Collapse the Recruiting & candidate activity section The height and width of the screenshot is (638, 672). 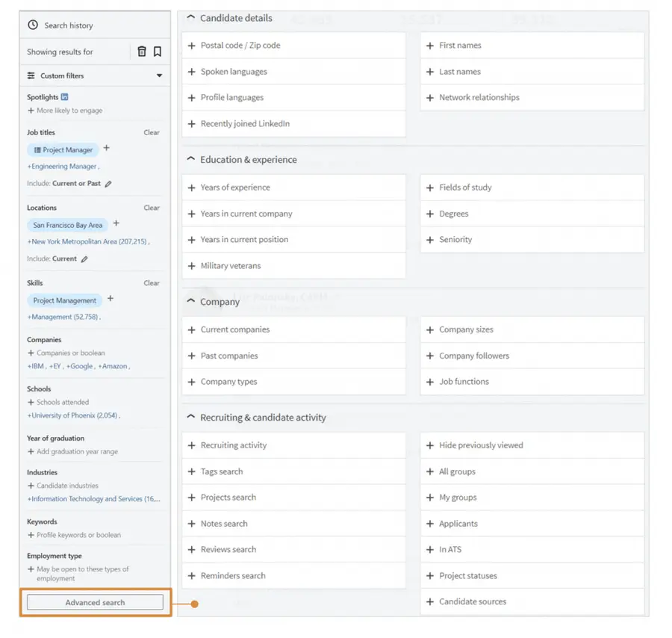pos(189,418)
